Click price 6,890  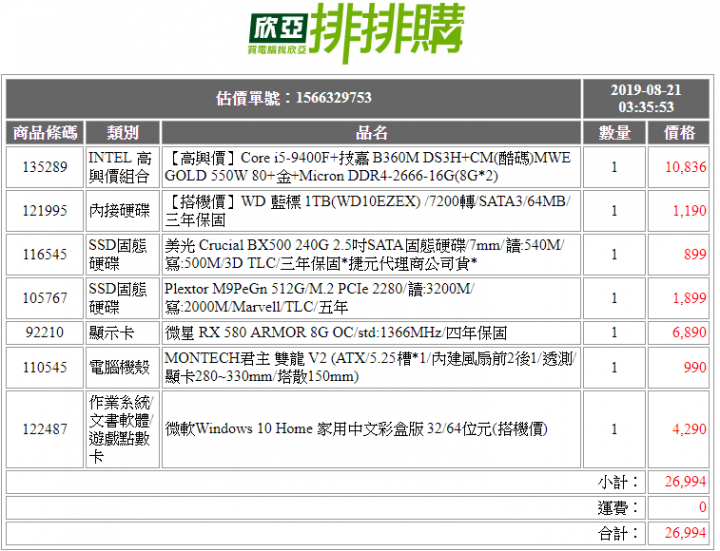click(x=689, y=332)
